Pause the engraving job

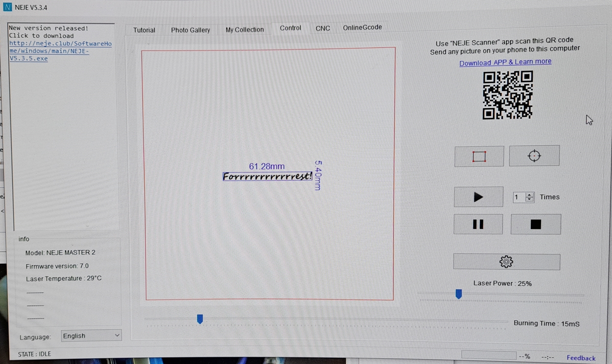(x=478, y=225)
